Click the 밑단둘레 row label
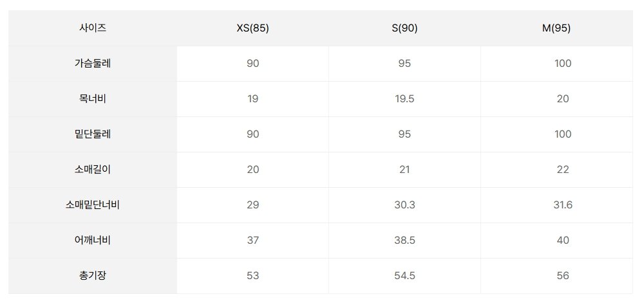 [x=93, y=134]
